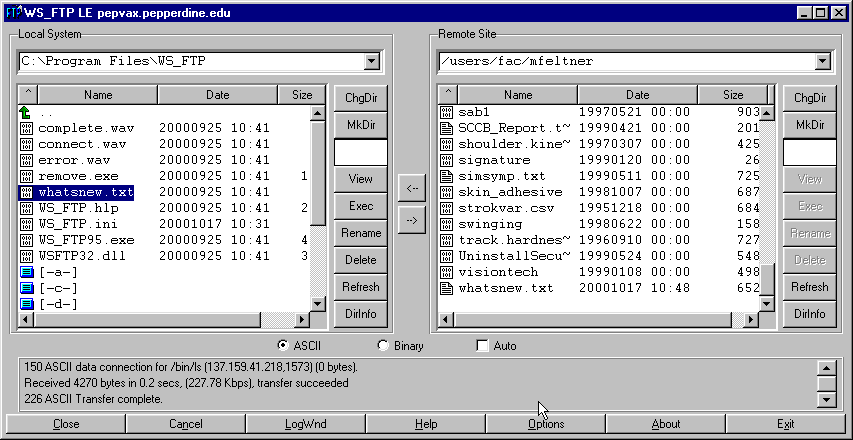Open the About dialog
853x440 pixels.
(x=665, y=424)
